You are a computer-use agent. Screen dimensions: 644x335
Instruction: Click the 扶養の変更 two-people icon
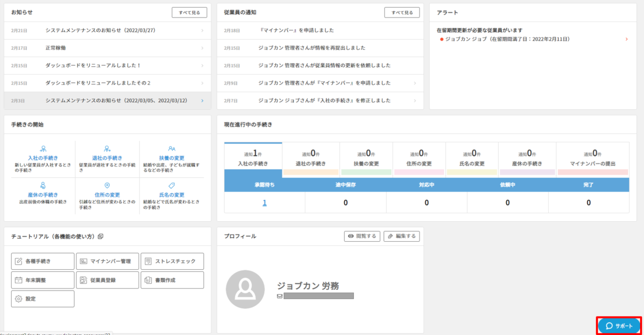[x=172, y=148]
